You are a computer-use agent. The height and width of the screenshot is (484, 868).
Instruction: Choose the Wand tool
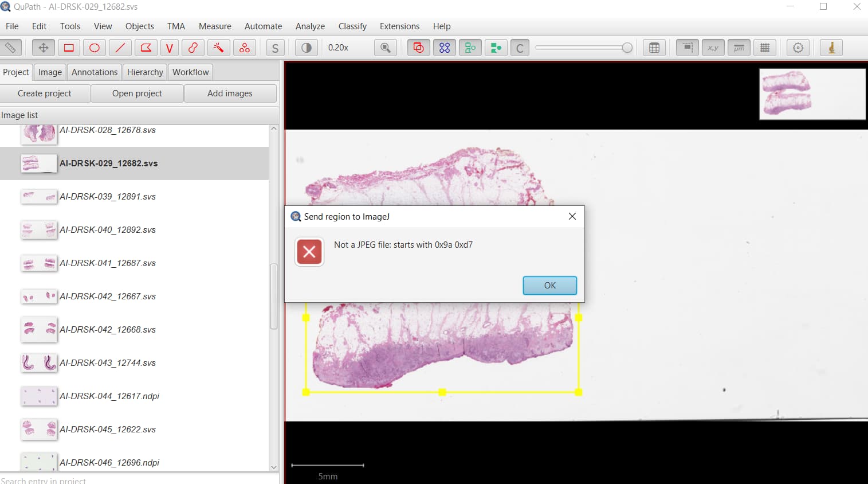(218, 48)
